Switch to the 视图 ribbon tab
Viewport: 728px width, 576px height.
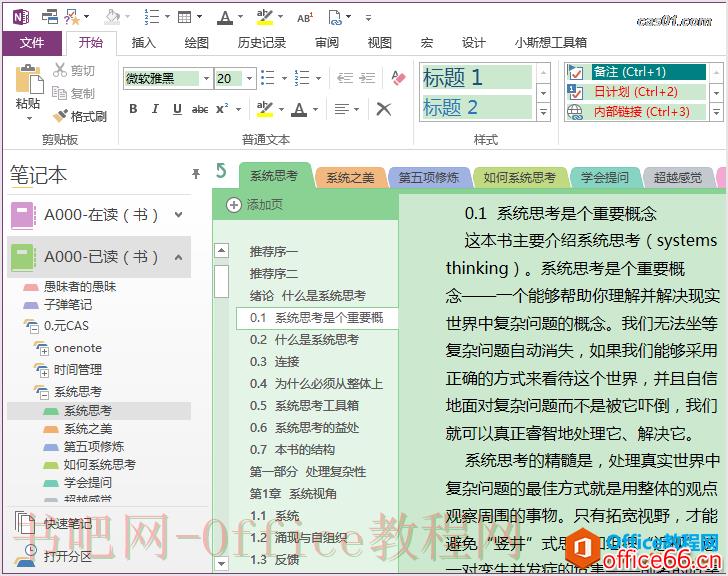tap(380, 43)
